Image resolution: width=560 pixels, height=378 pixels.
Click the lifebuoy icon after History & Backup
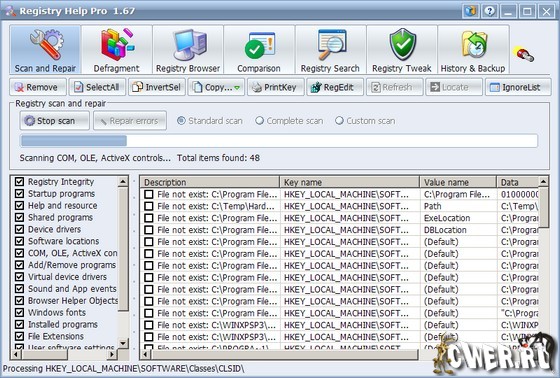point(524,54)
